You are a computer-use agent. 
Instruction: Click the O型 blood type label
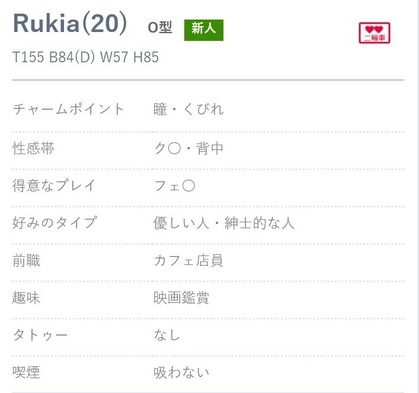click(160, 28)
